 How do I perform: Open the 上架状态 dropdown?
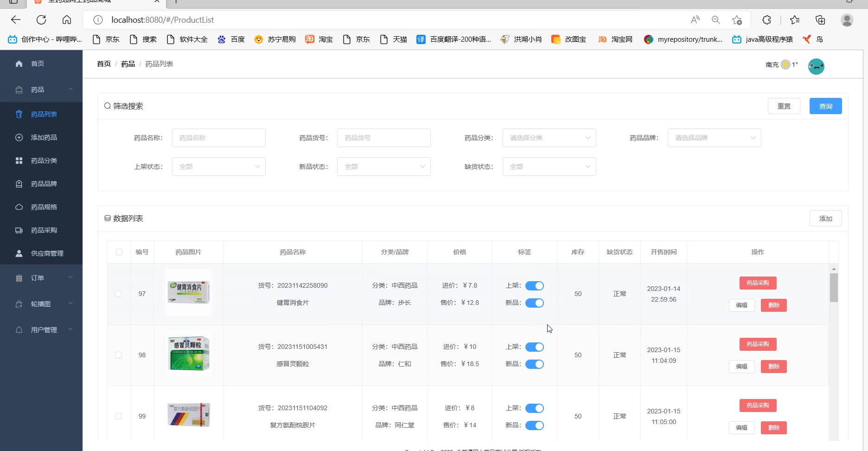click(x=218, y=167)
